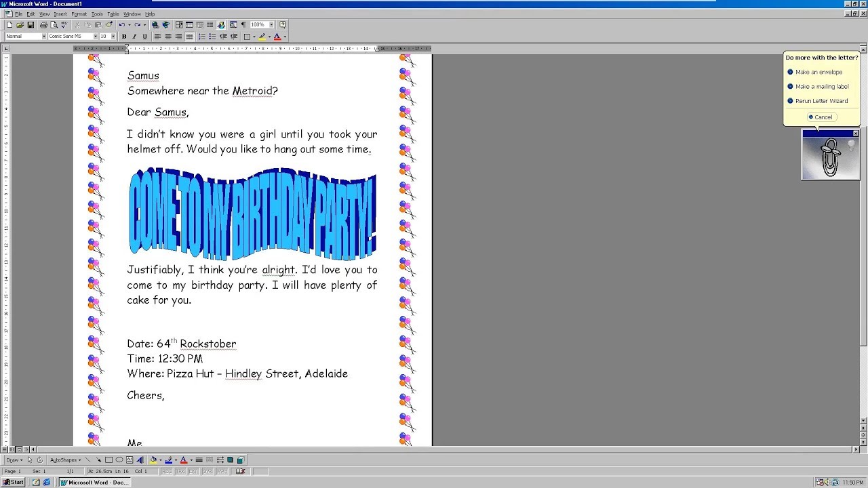Screen dimensions: 868x488
Task: Run Spelling and Grammar check
Action: click(x=64, y=25)
